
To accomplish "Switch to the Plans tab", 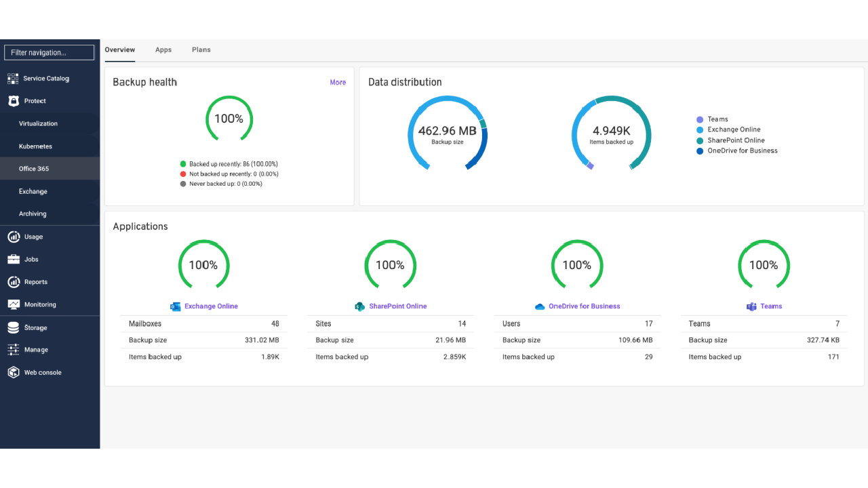I will [201, 49].
